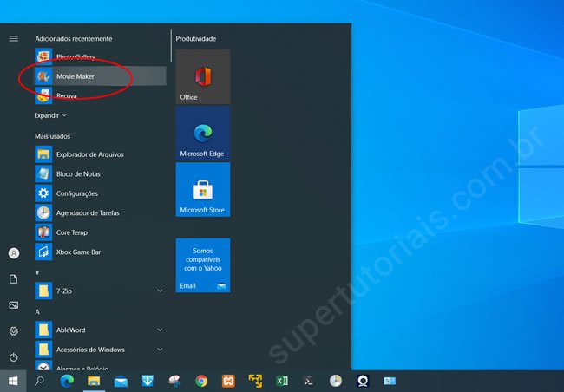The image size is (564, 392).
Task: Open Bloco de Notas
Action: click(x=76, y=174)
